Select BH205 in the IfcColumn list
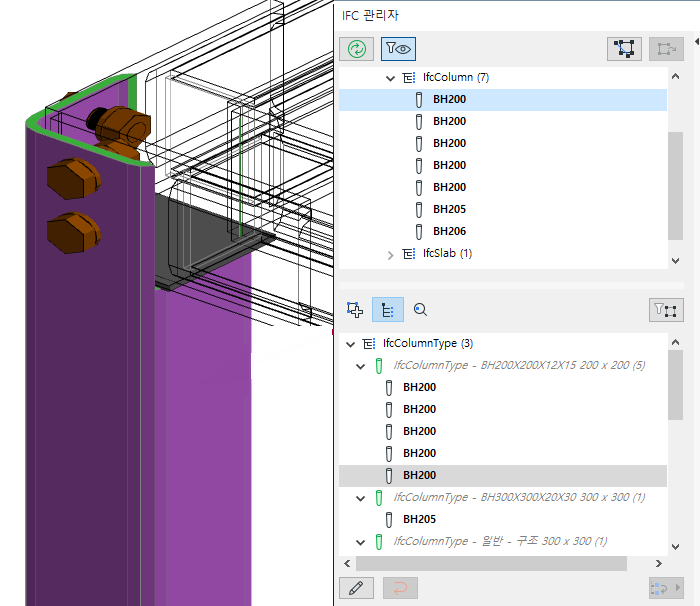700x606 pixels. [449, 209]
